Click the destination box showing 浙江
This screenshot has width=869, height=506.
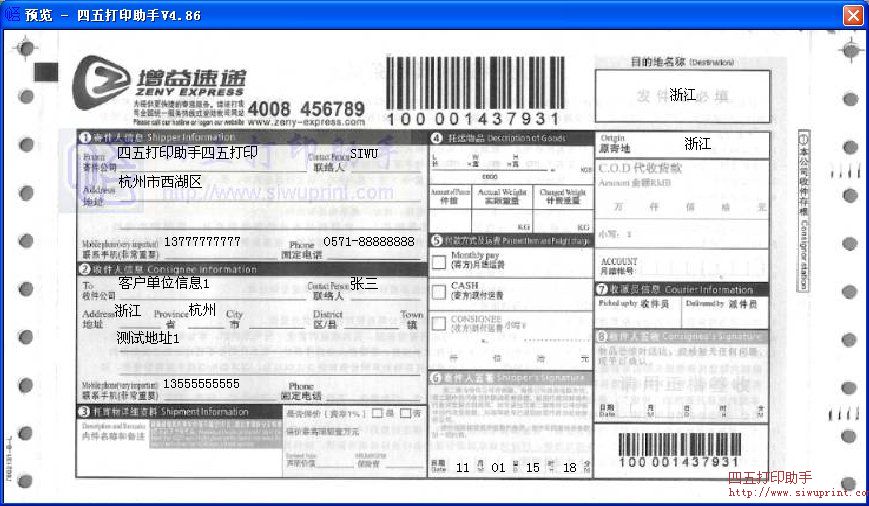(683, 95)
